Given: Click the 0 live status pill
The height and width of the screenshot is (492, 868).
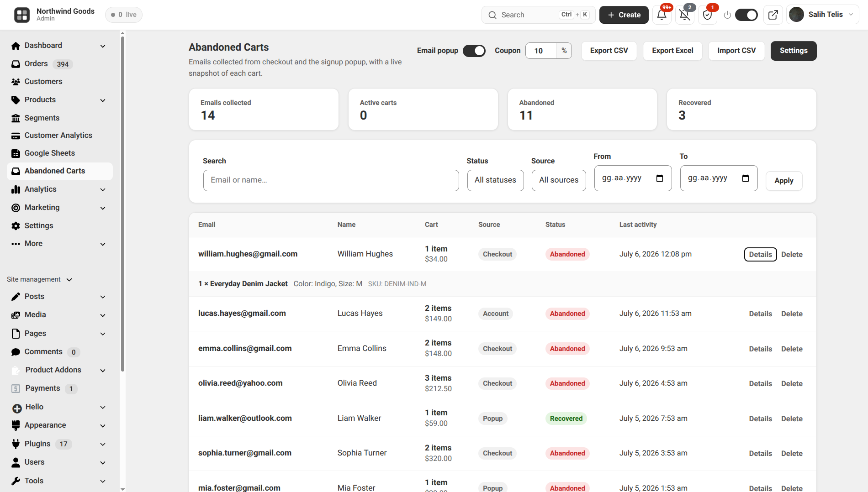Looking at the screenshot, I should [x=124, y=15].
